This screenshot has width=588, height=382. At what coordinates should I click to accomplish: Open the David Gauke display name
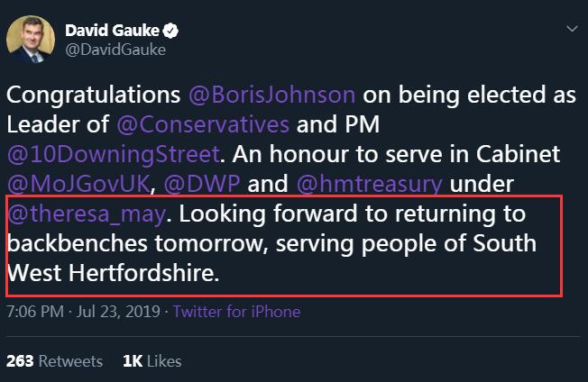coord(112,32)
